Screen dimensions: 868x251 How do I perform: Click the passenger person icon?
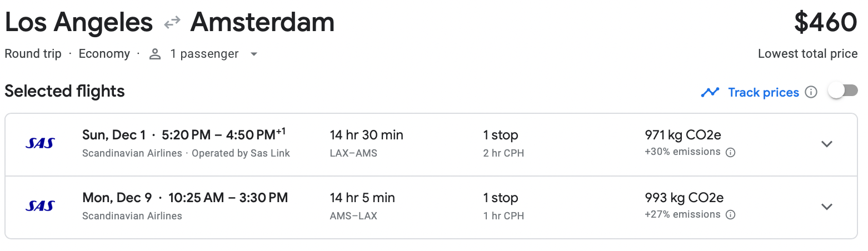(x=155, y=54)
